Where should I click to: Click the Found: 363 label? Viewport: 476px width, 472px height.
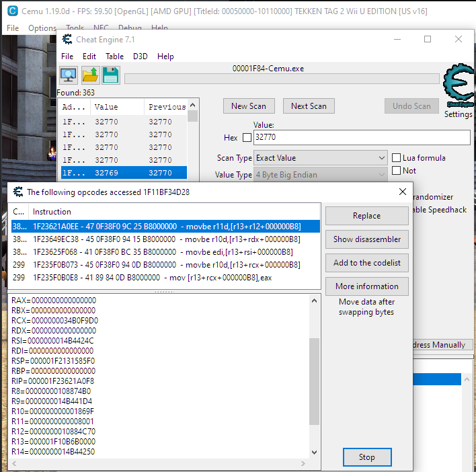[75, 93]
